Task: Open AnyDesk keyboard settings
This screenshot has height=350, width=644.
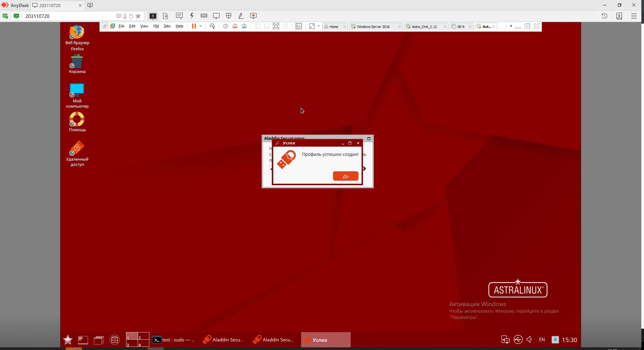Action: pyautogui.click(x=204, y=16)
